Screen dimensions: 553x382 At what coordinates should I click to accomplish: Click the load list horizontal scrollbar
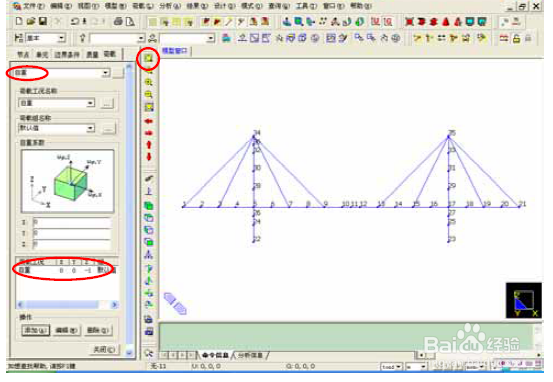pyautogui.click(x=67, y=304)
